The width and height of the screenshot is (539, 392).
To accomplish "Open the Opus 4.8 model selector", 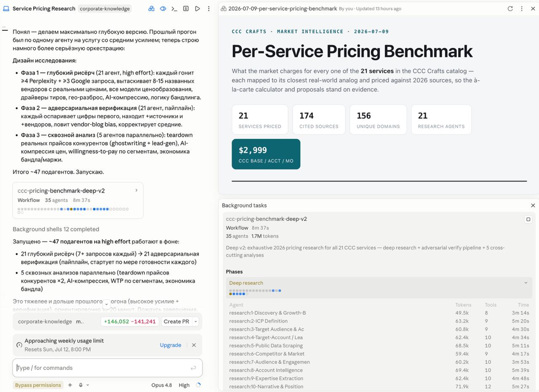I will pos(162,385).
